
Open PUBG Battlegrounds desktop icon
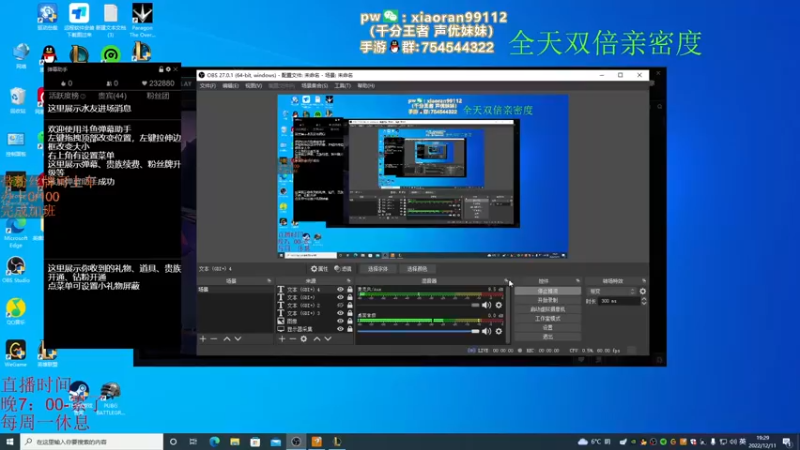pyautogui.click(x=110, y=398)
